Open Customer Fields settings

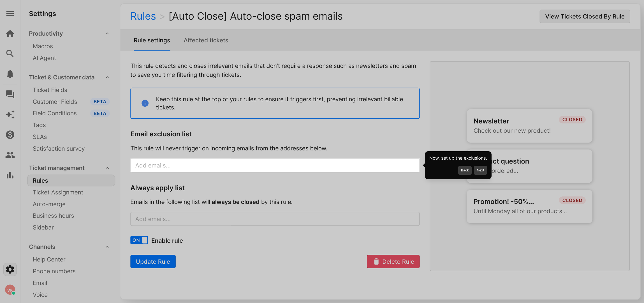[x=55, y=102]
